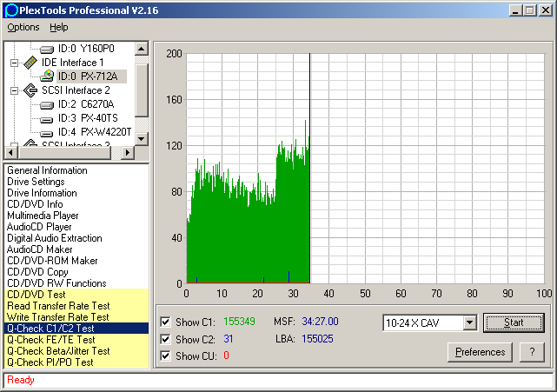Click the SCSI Interface 2 icon
Screen dimensions: 557x392
click(30, 90)
